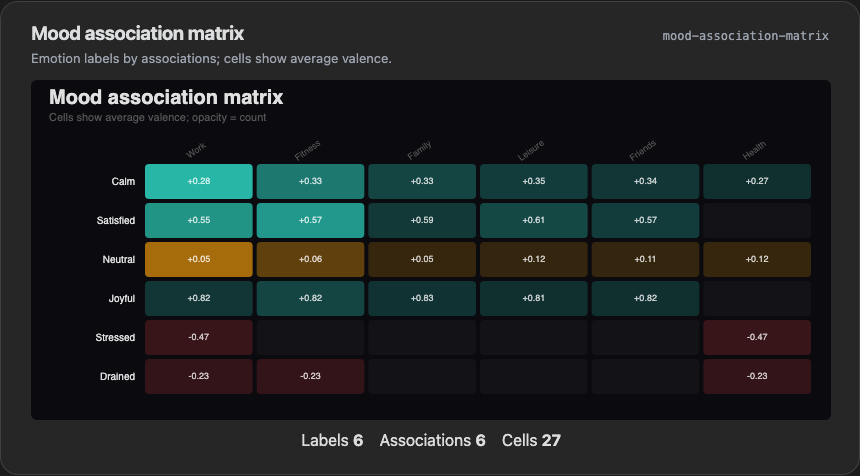Click the Drained / Fitness cell

coord(310,376)
